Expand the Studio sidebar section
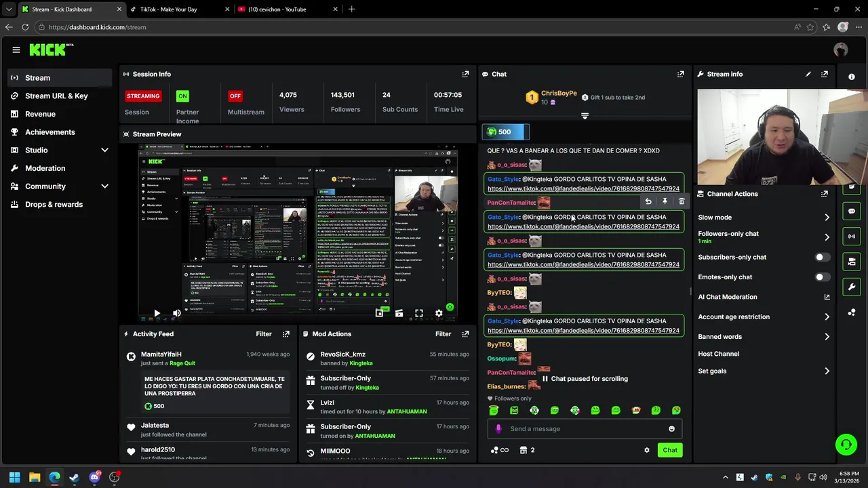Screen dimensions: 868x488 coord(104,150)
